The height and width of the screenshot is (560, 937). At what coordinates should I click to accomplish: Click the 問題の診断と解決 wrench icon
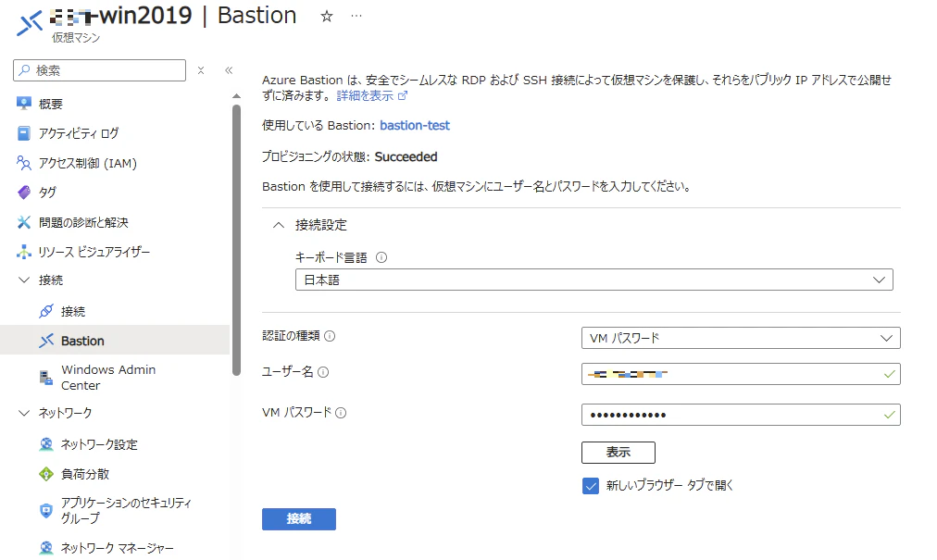[24, 222]
